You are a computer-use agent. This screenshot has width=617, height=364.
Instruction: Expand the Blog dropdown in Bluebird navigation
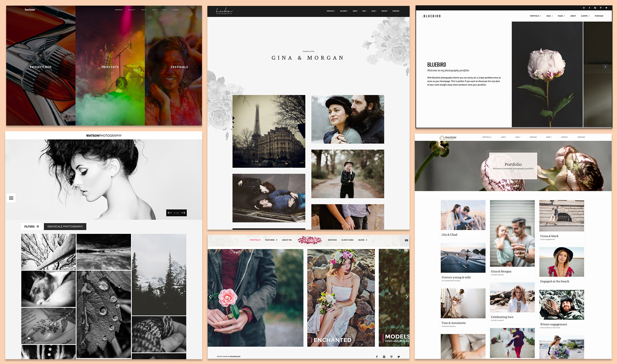pos(549,16)
